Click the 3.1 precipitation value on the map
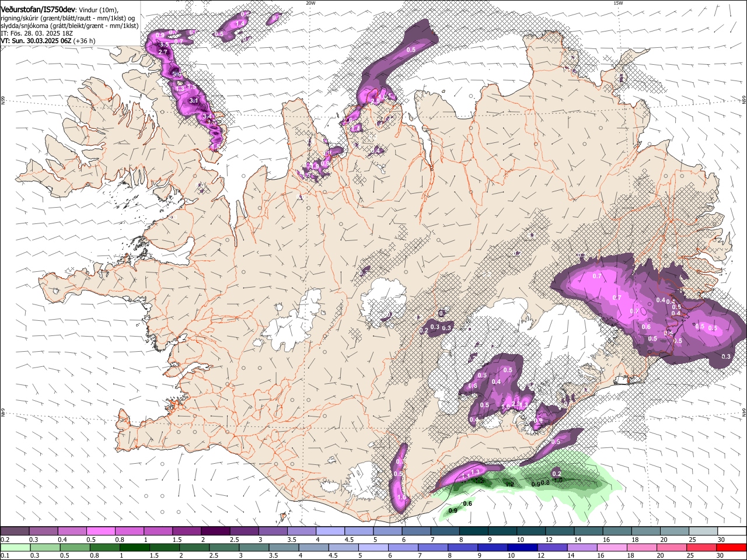747x560 pixels. 194,100
